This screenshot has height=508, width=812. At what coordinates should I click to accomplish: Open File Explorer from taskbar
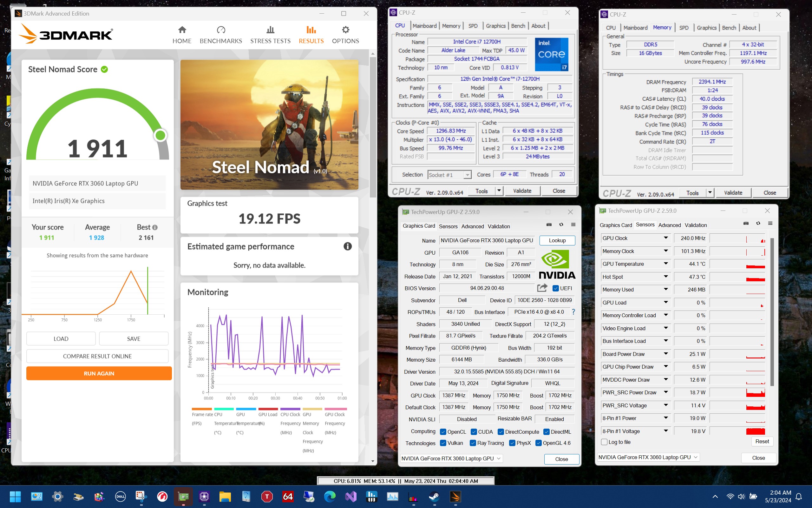pyautogui.click(x=225, y=497)
